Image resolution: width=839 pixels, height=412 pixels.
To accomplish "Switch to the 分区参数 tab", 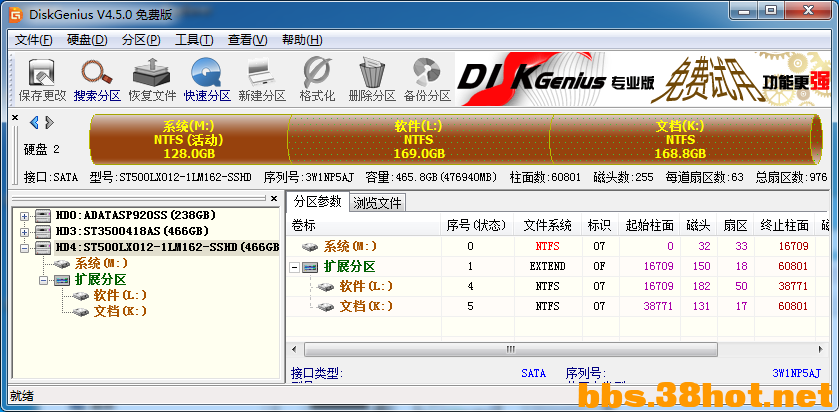I will pyautogui.click(x=317, y=201).
